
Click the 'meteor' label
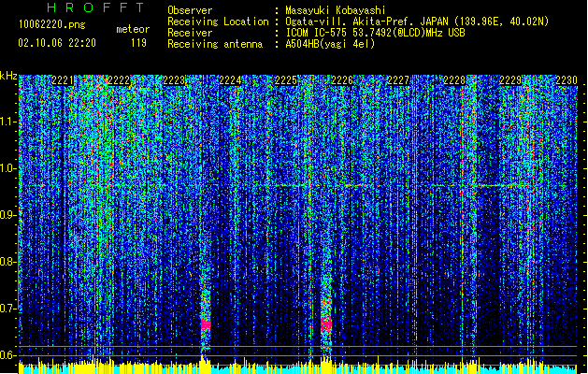click(x=133, y=29)
